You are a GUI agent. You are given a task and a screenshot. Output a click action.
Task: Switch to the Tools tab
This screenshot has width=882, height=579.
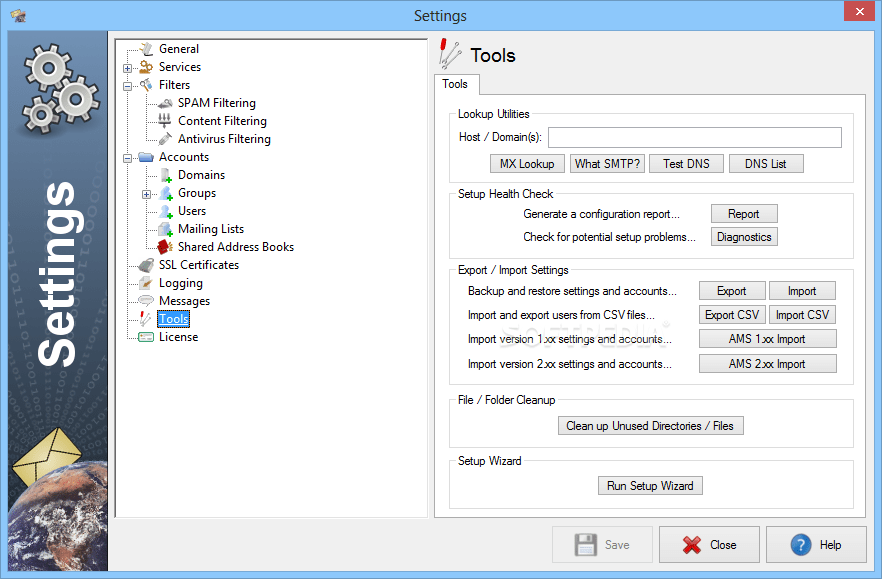(456, 84)
